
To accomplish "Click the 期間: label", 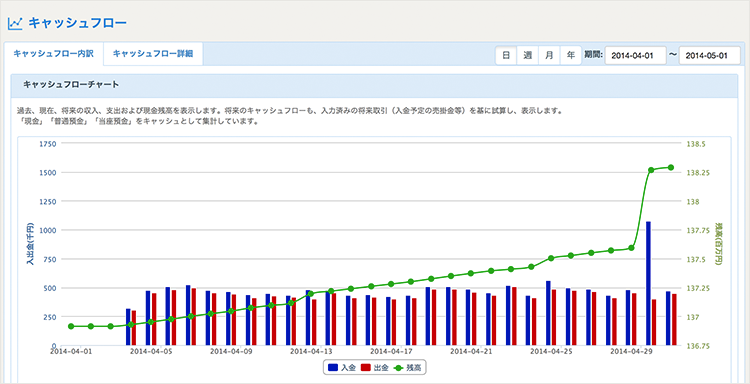I will [x=594, y=55].
